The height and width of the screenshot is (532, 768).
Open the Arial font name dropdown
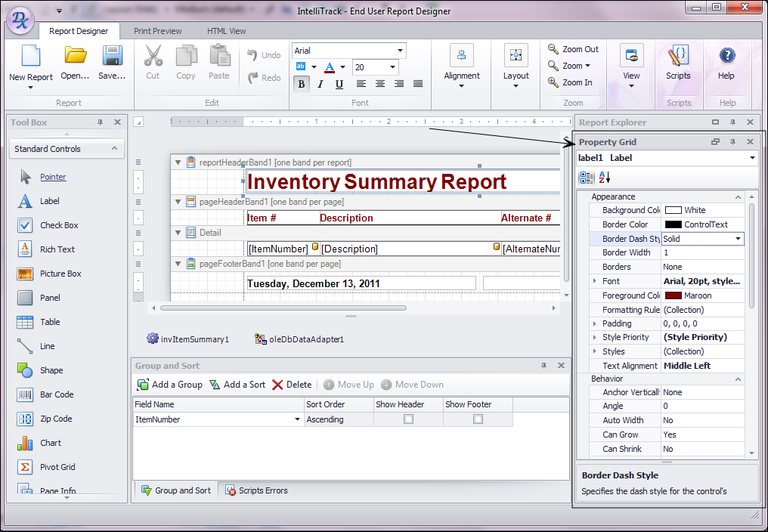point(400,51)
